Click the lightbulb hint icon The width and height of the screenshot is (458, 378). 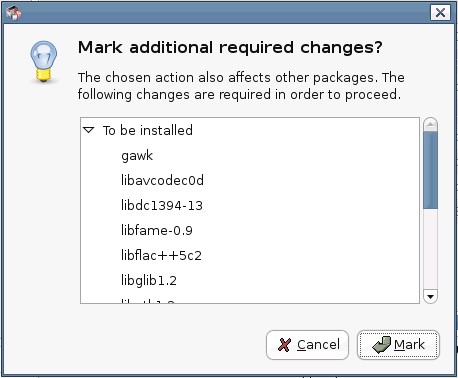pos(43,62)
